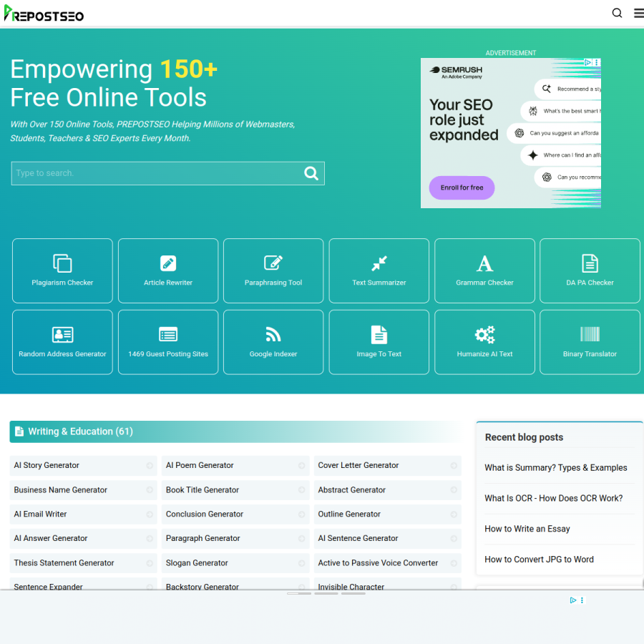The width and height of the screenshot is (644, 644).
Task: Open the Conclusion Generator link
Action: tap(205, 514)
